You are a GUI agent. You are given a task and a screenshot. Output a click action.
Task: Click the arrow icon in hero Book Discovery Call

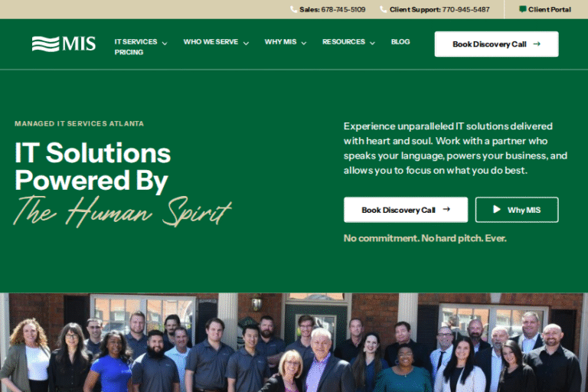(x=446, y=209)
